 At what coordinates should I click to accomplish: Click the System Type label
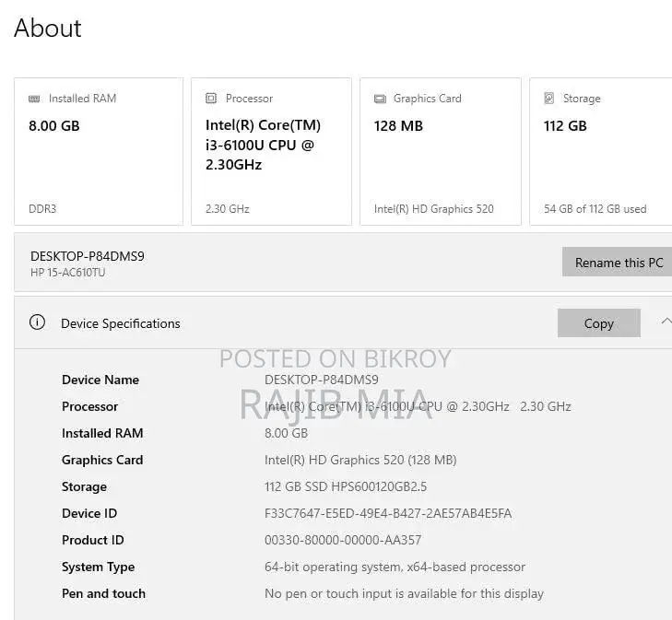(98, 567)
